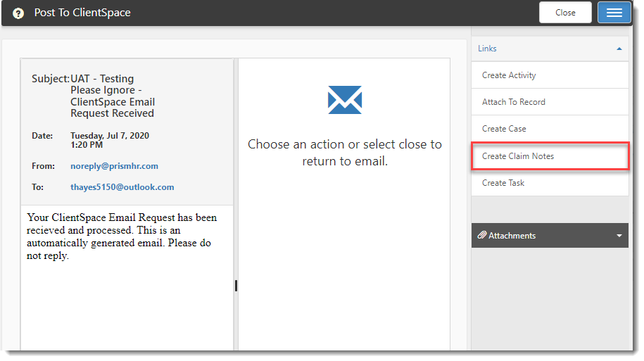Expand the Attachments panel arrow
This screenshot has height=361, width=644.
coord(619,236)
